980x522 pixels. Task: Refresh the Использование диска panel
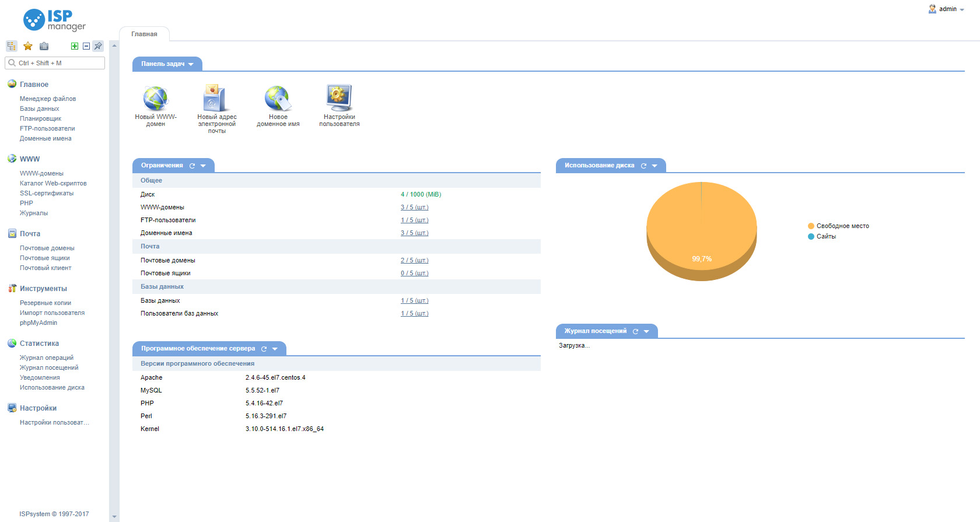click(x=643, y=166)
